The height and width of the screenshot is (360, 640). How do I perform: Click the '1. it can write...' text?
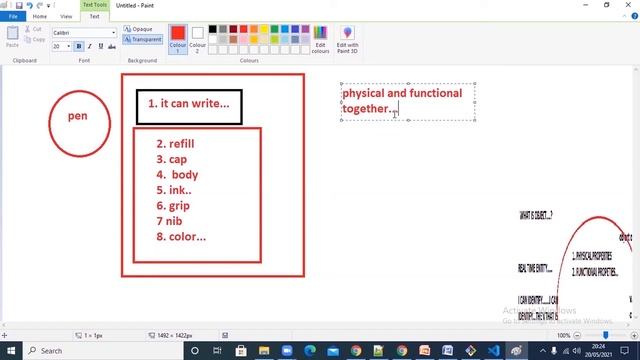click(x=189, y=103)
